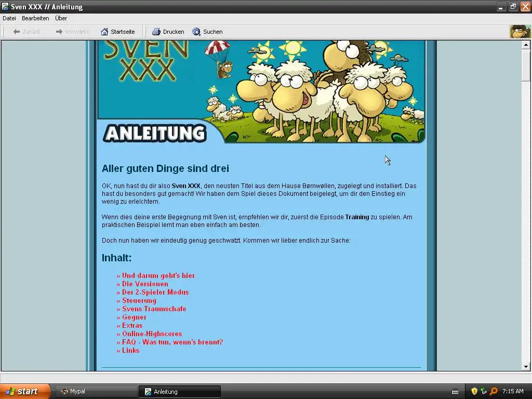
Task: Follow the Extras link
Action: click(x=132, y=325)
